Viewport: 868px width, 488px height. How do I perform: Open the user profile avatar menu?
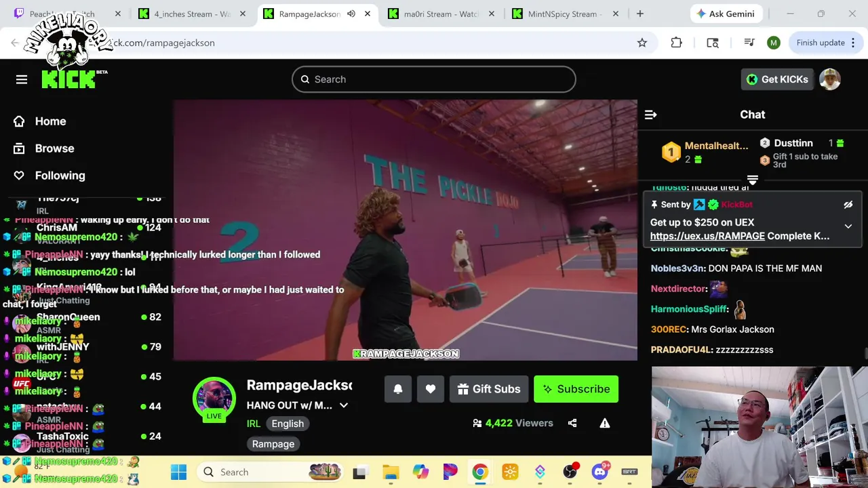830,79
